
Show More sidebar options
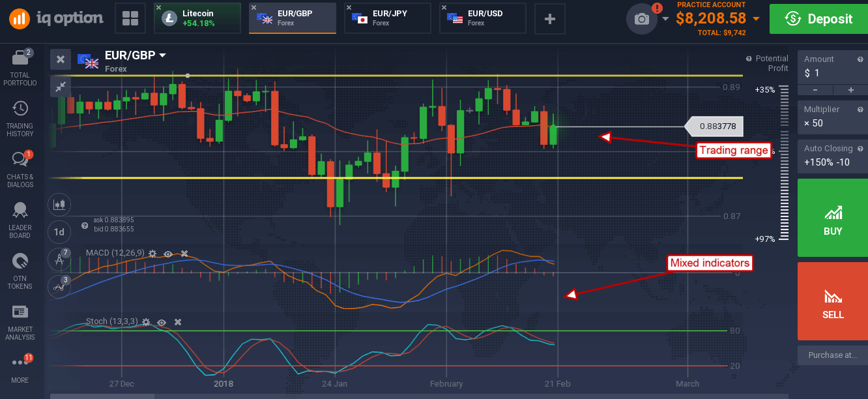(20, 368)
